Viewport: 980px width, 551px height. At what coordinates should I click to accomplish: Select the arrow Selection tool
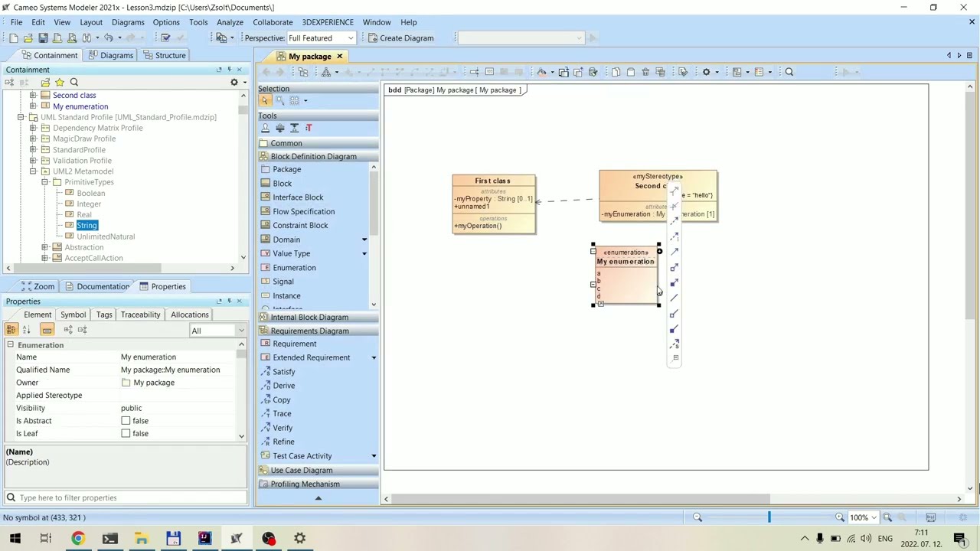tap(265, 100)
